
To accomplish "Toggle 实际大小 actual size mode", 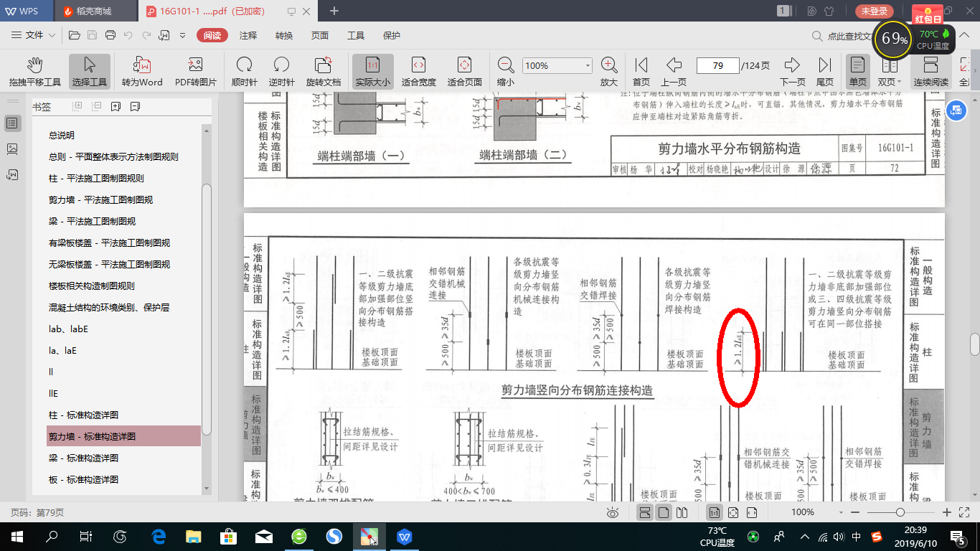I will pos(372,72).
